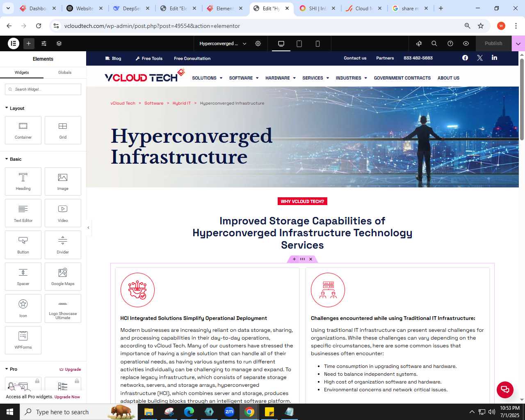Expand the HARDWARE menu
This screenshot has width=525, height=420.
click(x=281, y=78)
